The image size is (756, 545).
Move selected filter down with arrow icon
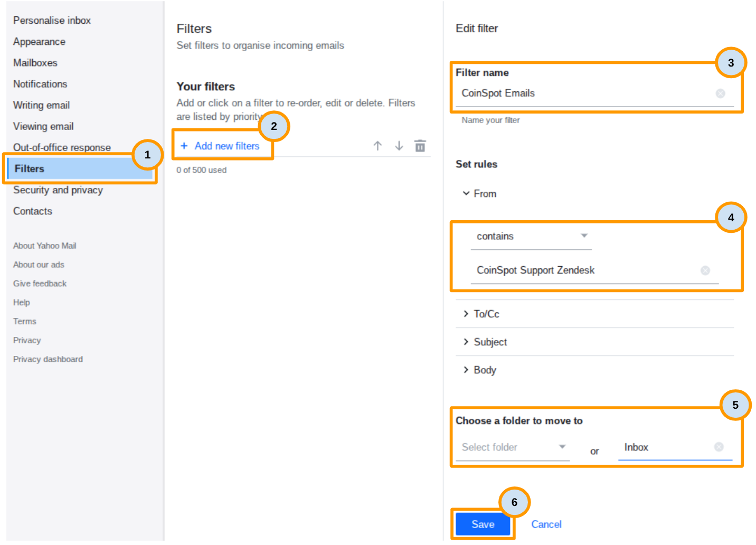tap(399, 146)
